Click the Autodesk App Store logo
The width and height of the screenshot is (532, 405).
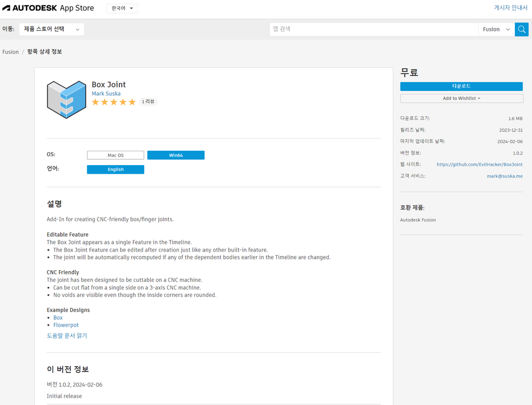(x=48, y=8)
